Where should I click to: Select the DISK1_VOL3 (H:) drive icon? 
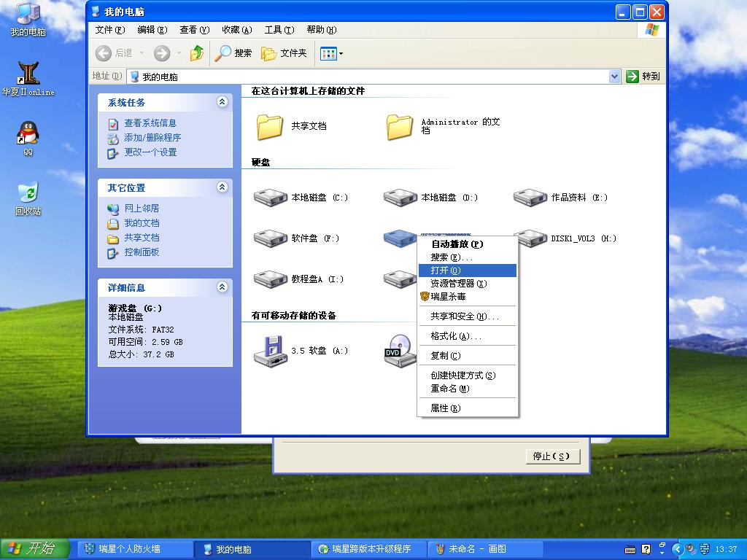pos(530,238)
